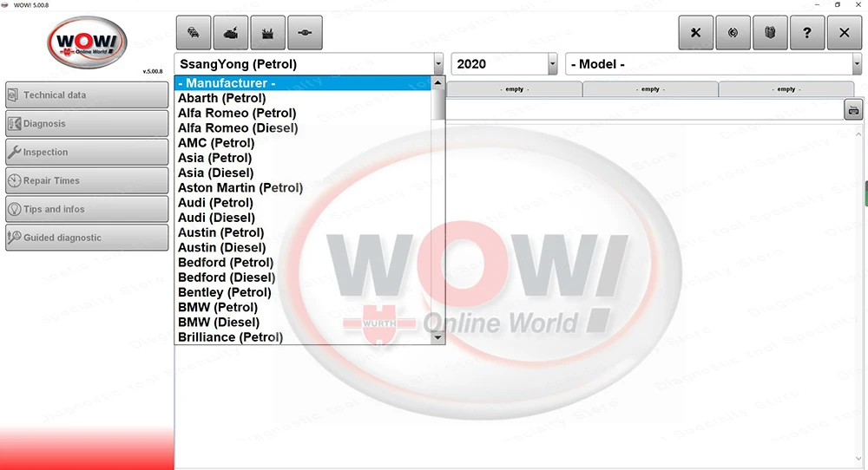Choose AMC (Petrol) from the list
The image size is (868, 470).
coord(303,143)
